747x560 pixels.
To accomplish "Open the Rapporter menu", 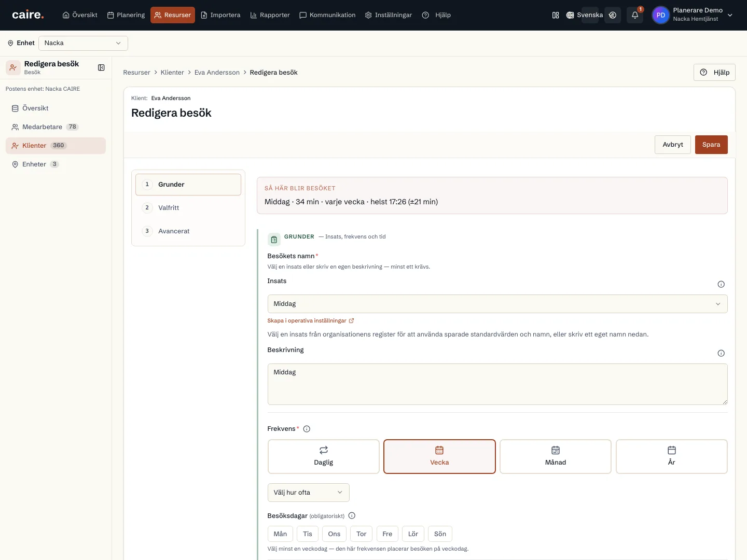I will 270,15.
